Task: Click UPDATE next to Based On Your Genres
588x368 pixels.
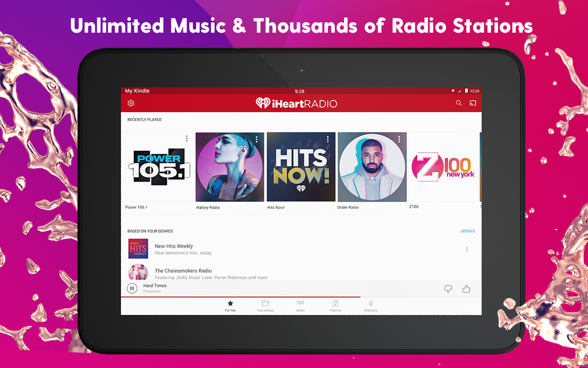Action: coord(468,231)
